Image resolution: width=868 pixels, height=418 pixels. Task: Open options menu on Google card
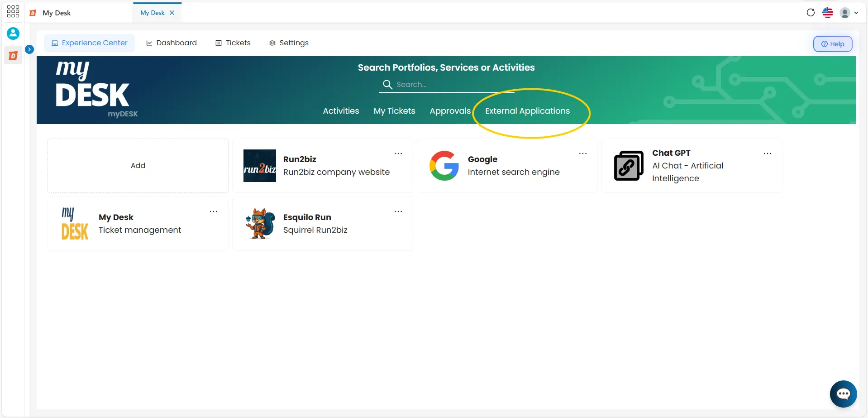coord(583,154)
